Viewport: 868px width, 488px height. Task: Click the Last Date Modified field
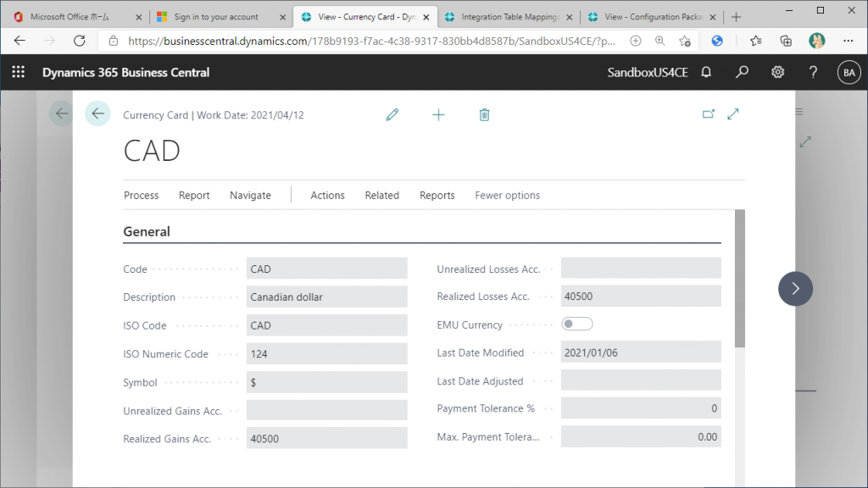(641, 352)
